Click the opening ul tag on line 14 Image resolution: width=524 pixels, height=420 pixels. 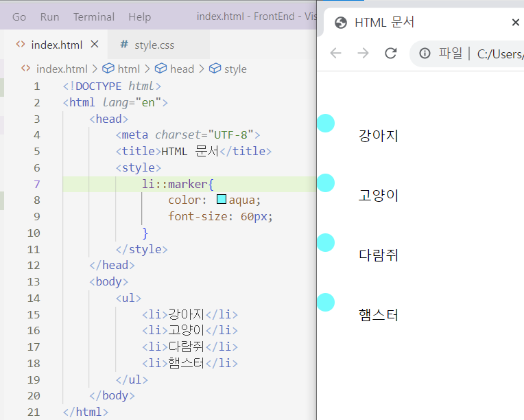(128, 298)
